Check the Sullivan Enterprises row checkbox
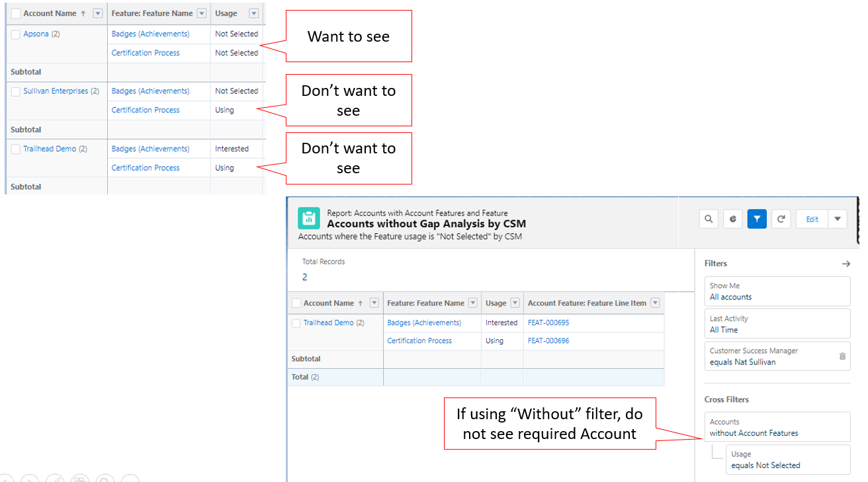Image resolution: width=868 pixels, height=482 pixels. click(16, 92)
